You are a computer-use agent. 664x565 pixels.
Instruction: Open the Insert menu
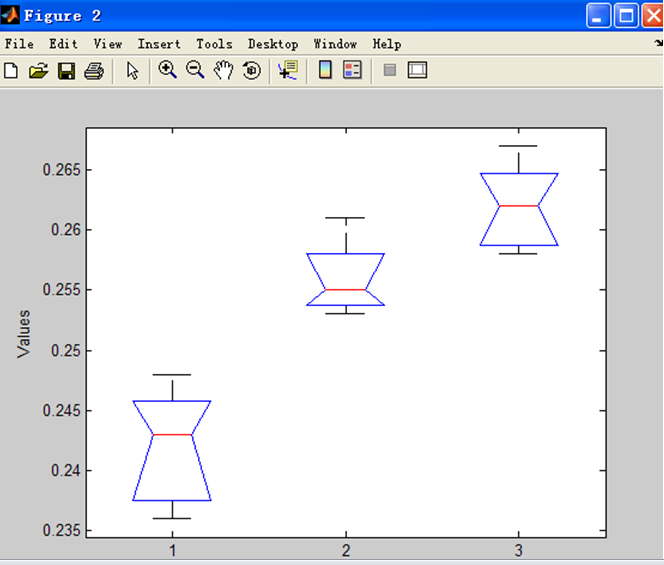pos(159,44)
